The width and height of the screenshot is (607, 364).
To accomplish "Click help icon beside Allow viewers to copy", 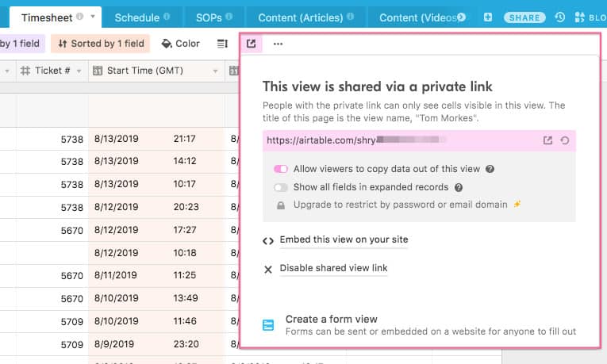I will tap(490, 169).
